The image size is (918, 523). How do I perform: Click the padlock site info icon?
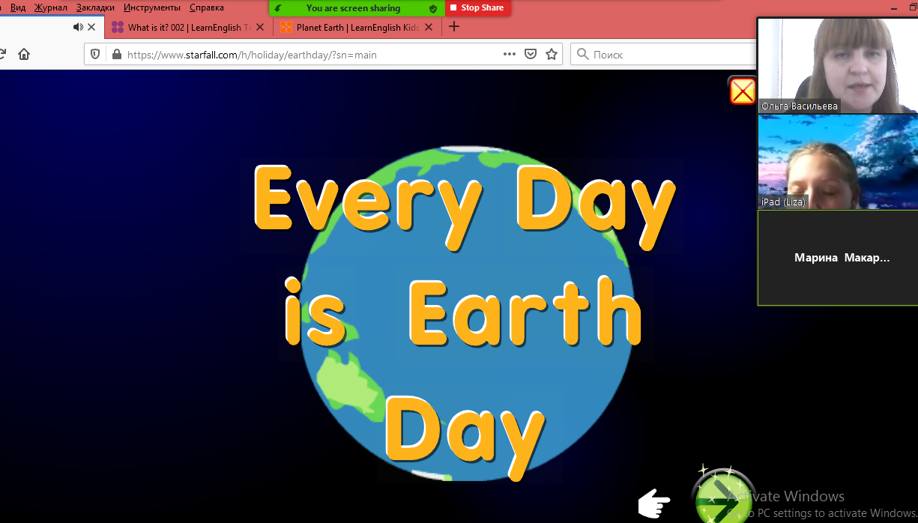pos(116,54)
